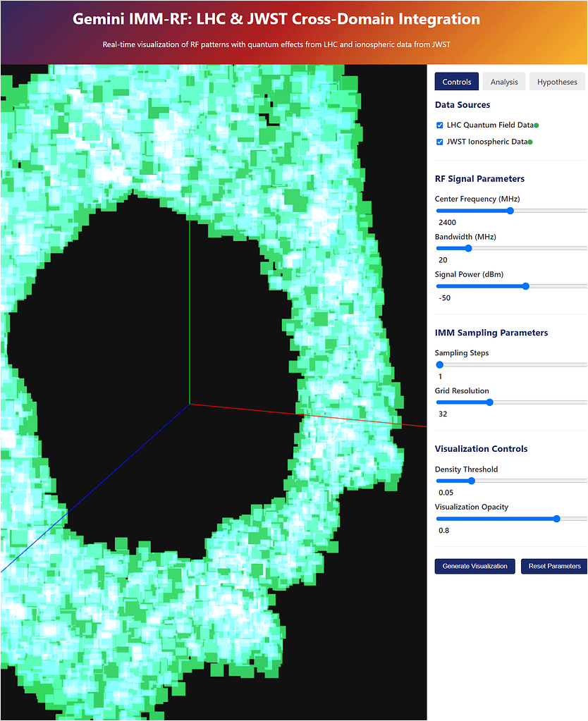Click the LHC data green status dot
The height and width of the screenshot is (721, 588).
[x=537, y=125]
